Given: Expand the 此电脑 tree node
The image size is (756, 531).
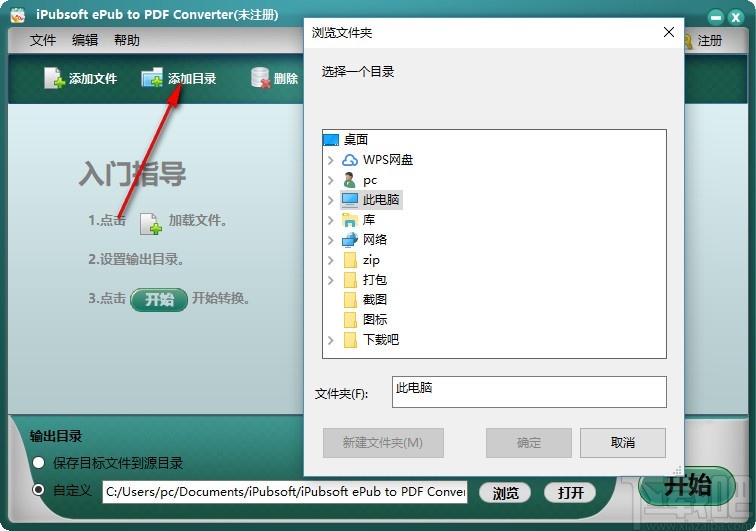Looking at the screenshot, I should tap(331, 200).
